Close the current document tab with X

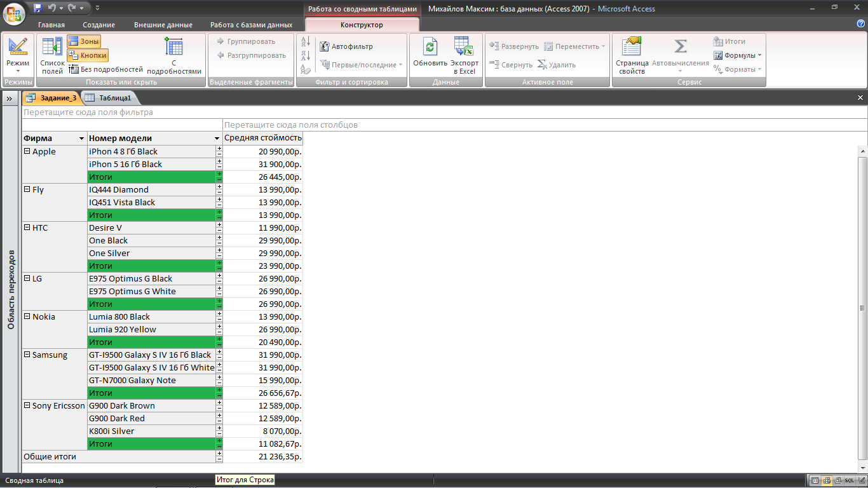pos(860,98)
